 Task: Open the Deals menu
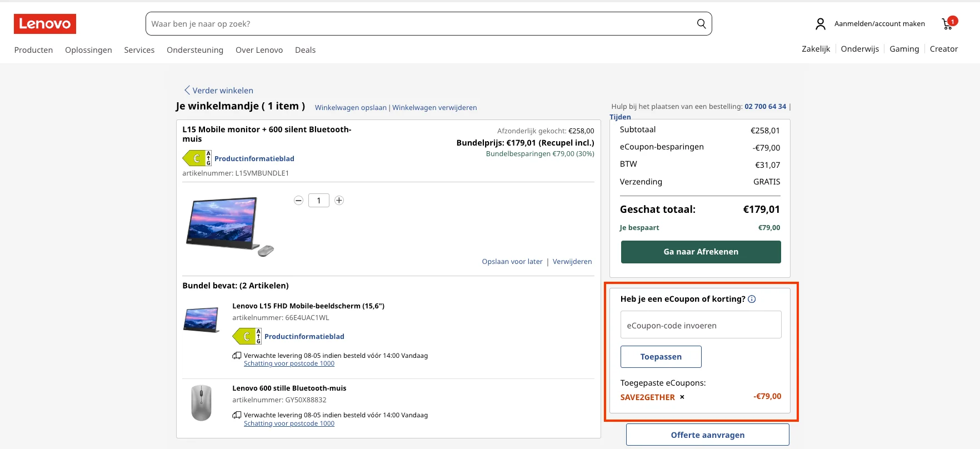(x=305, y=50)
